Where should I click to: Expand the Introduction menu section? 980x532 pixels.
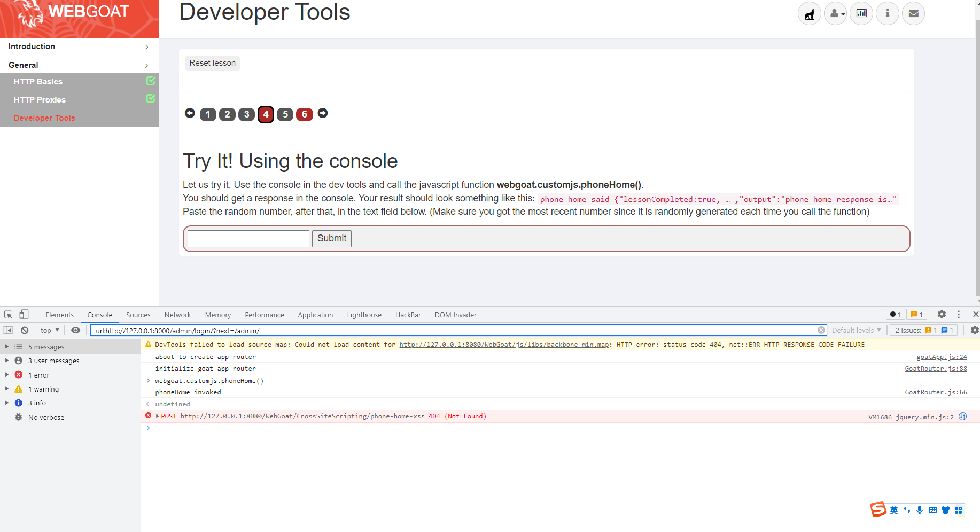79,46
